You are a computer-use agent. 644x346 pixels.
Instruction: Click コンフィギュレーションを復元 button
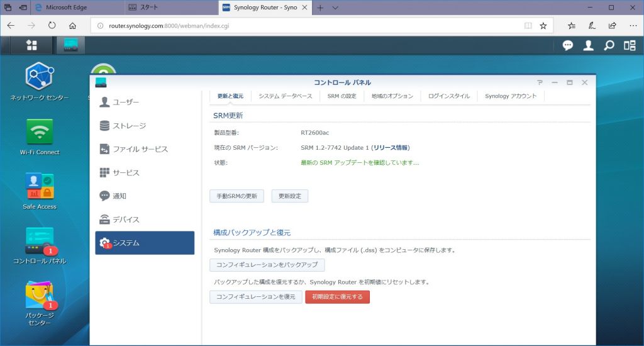(256, 297)
